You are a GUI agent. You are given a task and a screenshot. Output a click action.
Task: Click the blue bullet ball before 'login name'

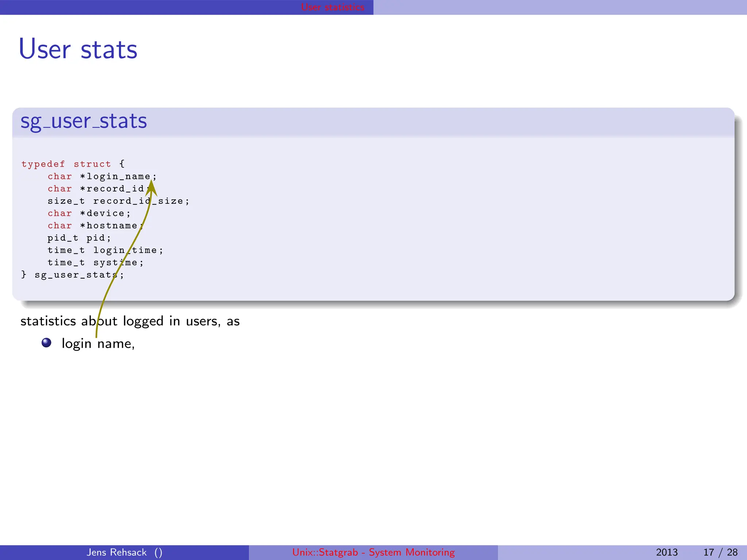point(46,343)
